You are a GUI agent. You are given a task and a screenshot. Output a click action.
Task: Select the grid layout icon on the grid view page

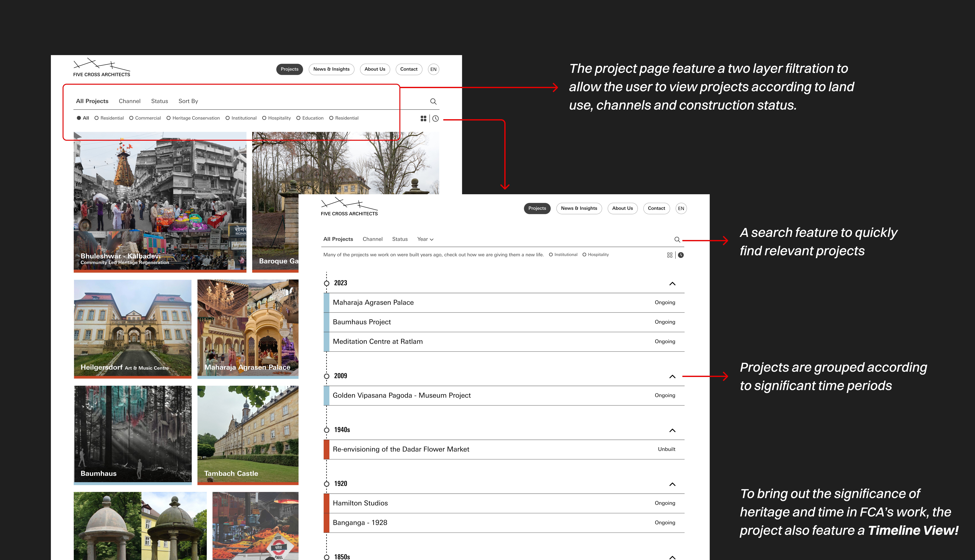click(x=424, y=118)
